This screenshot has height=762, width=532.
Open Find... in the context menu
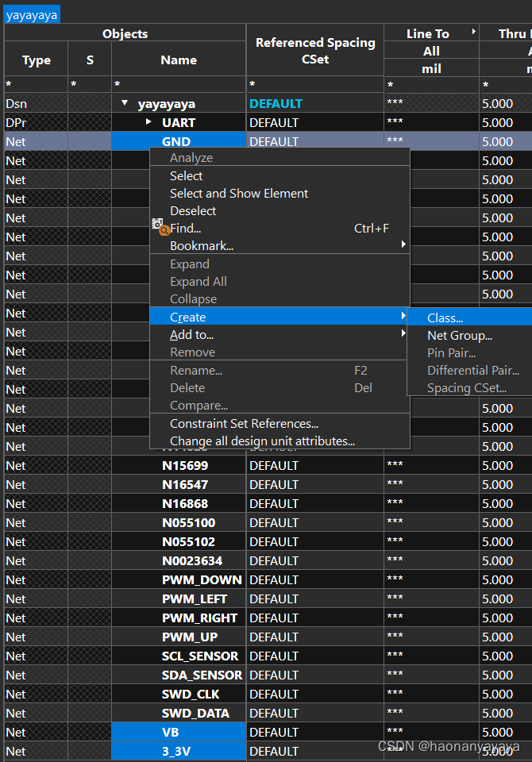point(279,229)
